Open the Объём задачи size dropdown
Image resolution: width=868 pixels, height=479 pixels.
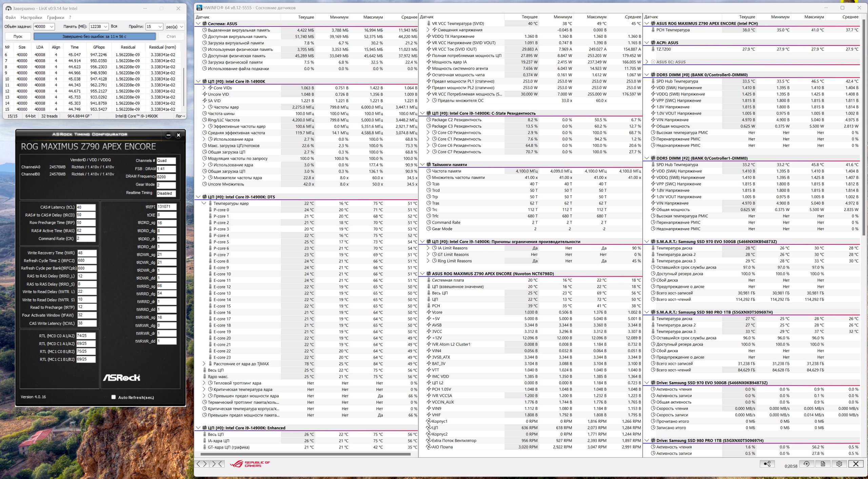[x=52, y=26]
